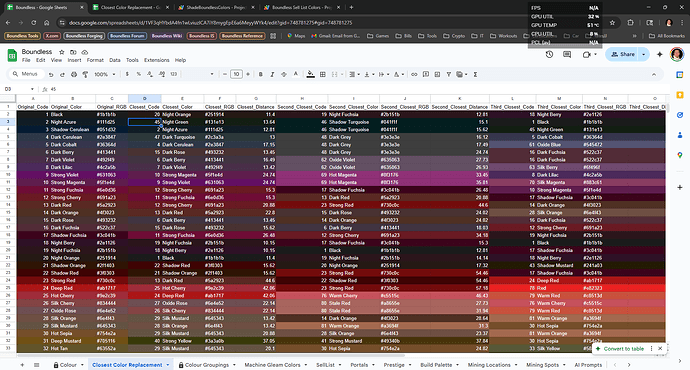
Task: Click the Add sheet plus icon
Action: (22, 365)
